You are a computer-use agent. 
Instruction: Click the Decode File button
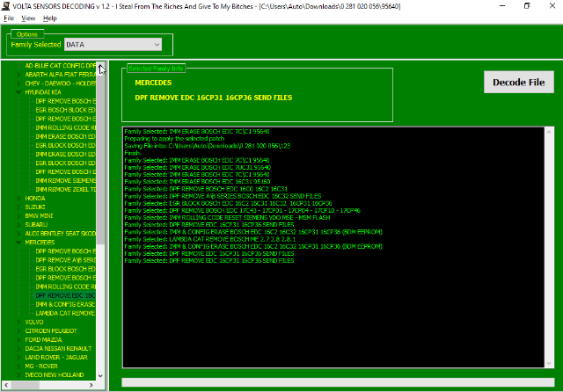(x=518, y=82)
